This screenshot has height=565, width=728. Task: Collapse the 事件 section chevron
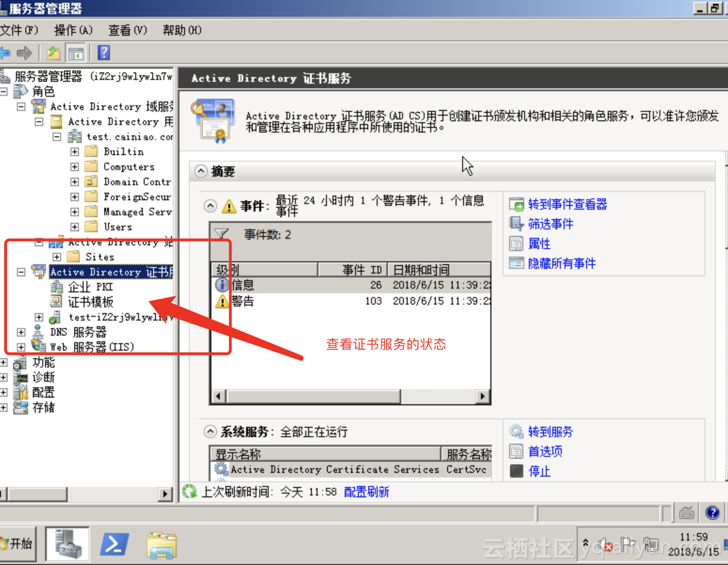(x=210, y=206)
